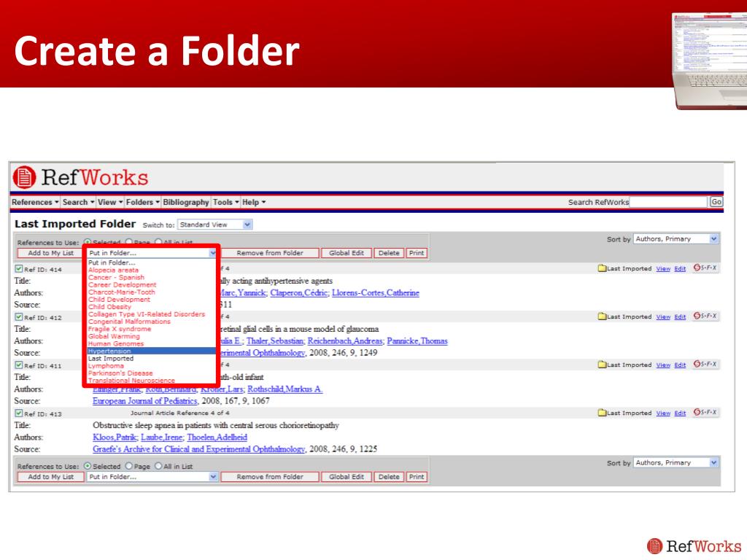The width and height of the screenshot is (747, 560).
Task: Uncheck the Ref ID 414 checkbox
Action: pos(18,268)
